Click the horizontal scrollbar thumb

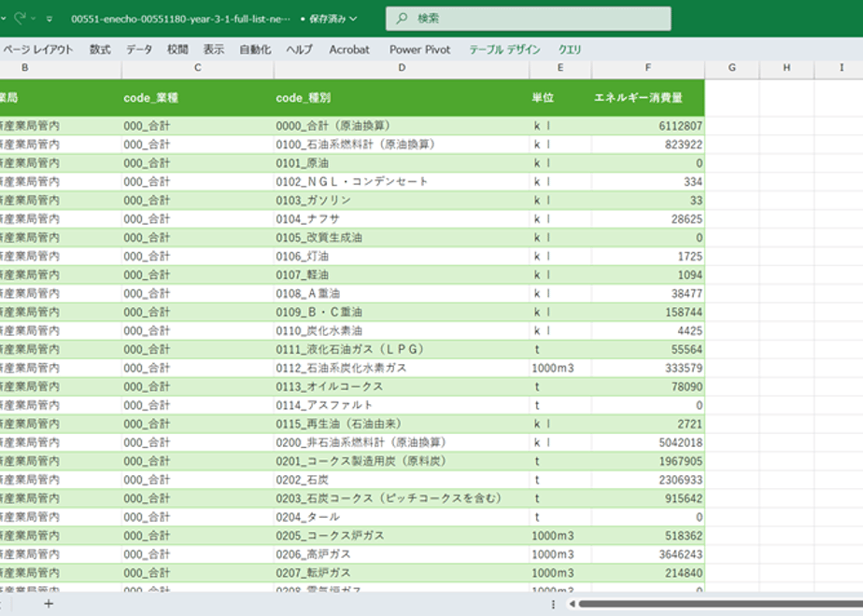click(721, 604)
